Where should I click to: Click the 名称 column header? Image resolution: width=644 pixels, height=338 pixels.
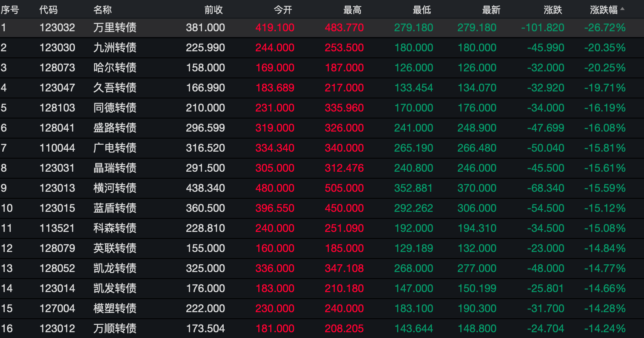[103, 10]
